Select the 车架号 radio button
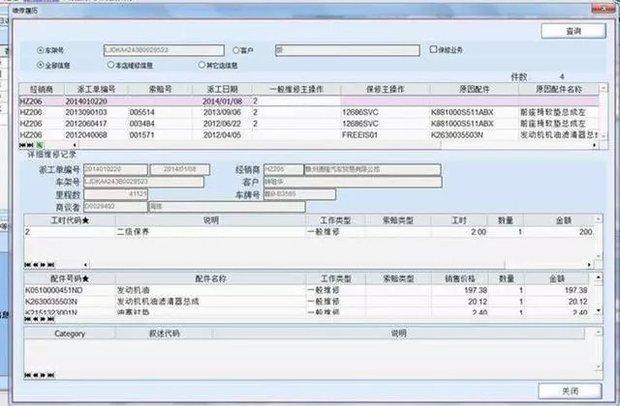This screenshot has height=406, width=620. click(x=40, y=50)
